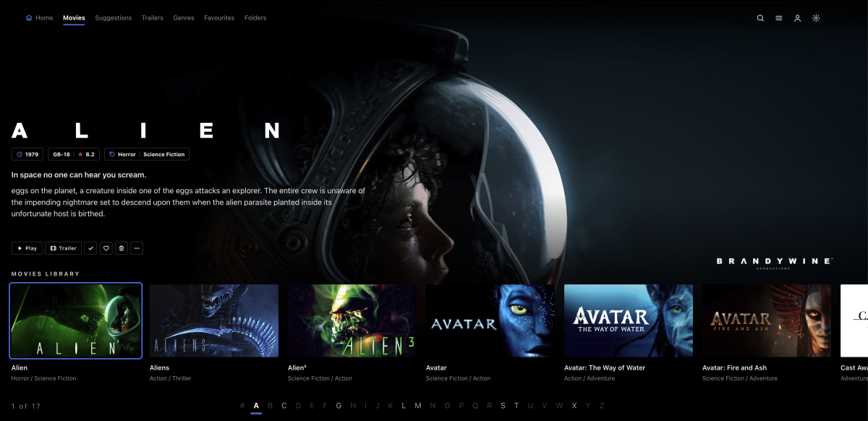Jump to letter A in alphabet bar

click(256, 406)
